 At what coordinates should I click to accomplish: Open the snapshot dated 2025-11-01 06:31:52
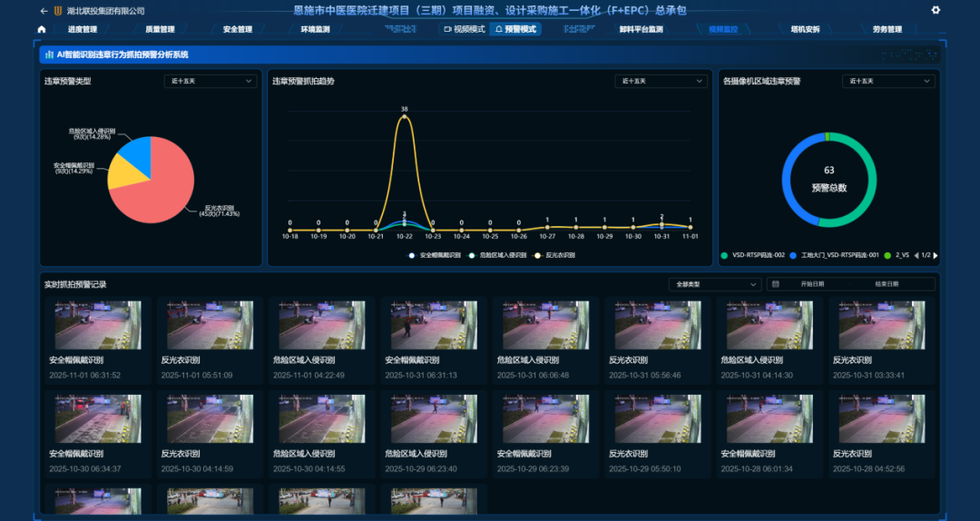coord(97,325)
